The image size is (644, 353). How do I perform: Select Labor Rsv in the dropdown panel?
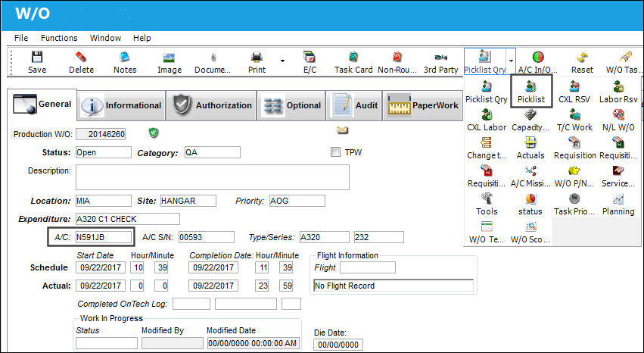tap(618, 91)
